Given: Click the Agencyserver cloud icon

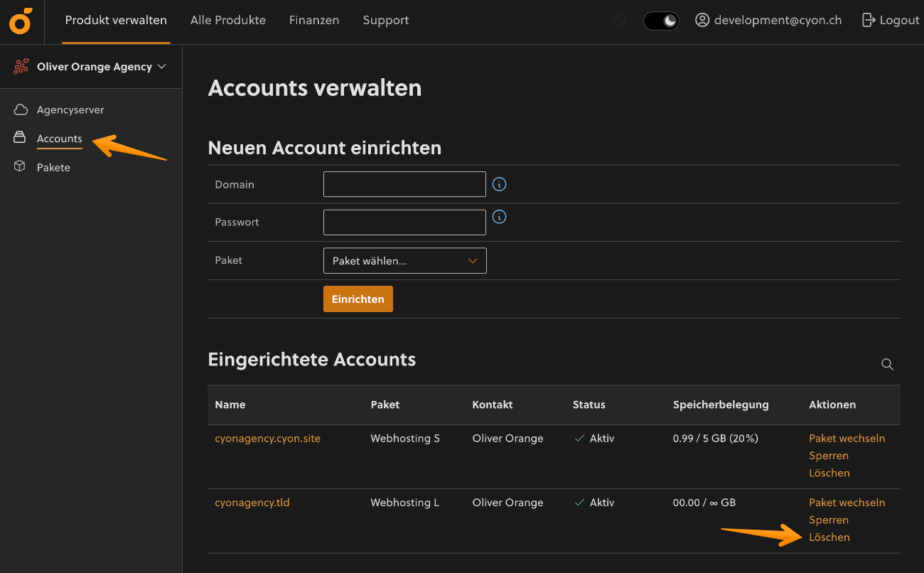Looking at the screenshot, I should (x=21, y=109).
